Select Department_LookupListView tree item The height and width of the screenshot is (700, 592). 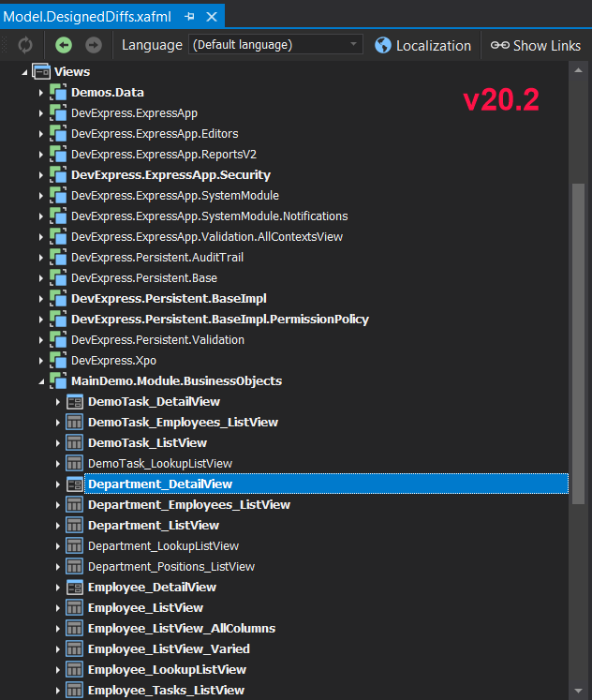coord(163,546)
